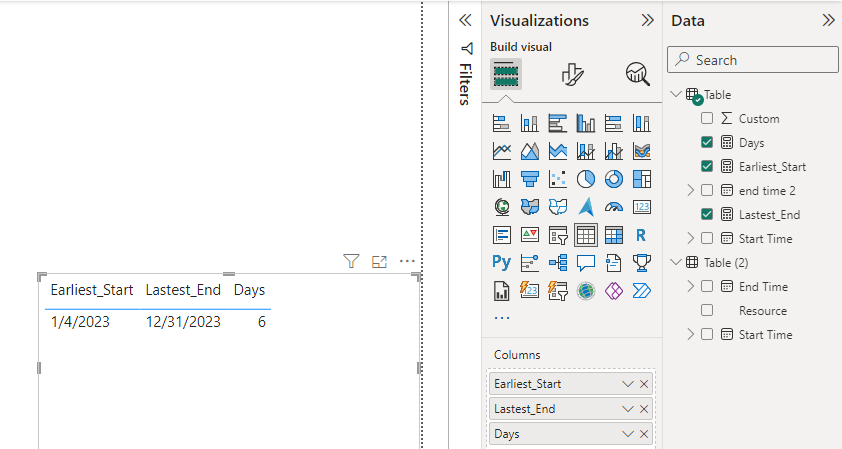
Task: Check Start Time under the first Table
Action: pos(707,238)
